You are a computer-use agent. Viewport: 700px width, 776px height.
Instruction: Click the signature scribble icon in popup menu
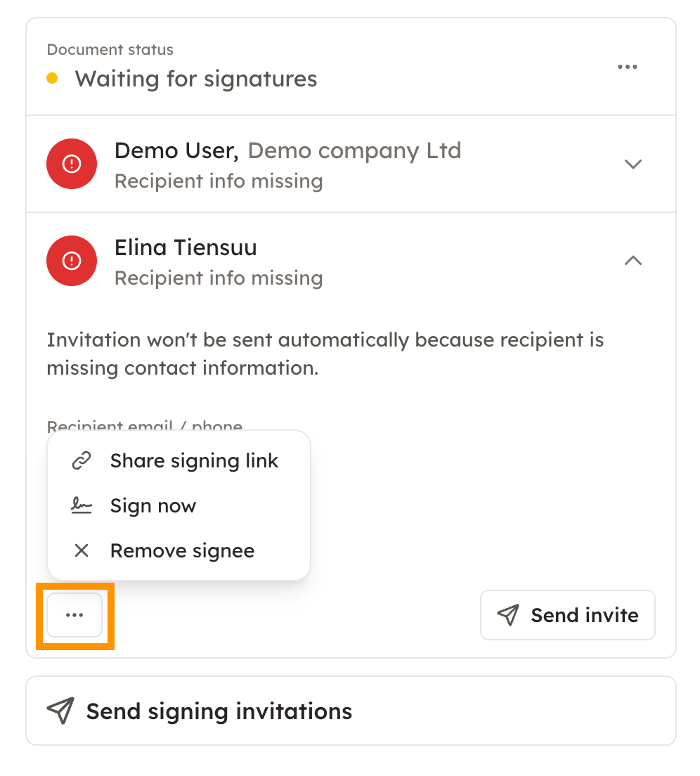click(82, 506)
